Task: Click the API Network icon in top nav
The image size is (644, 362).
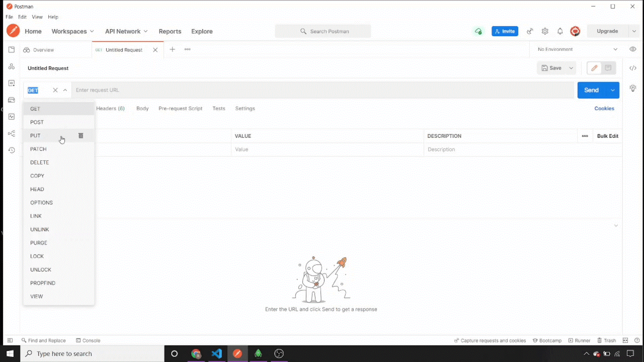Action: [x=122, y=31]
